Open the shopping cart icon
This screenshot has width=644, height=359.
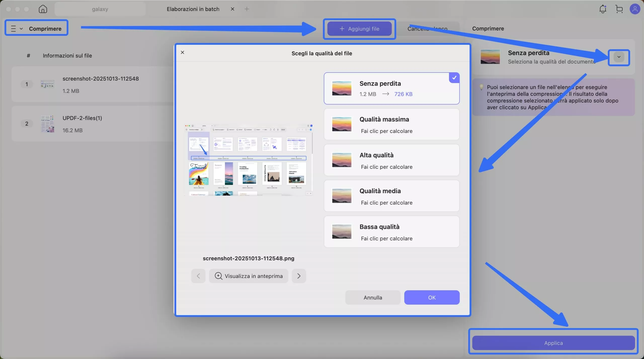pos(619,9)
